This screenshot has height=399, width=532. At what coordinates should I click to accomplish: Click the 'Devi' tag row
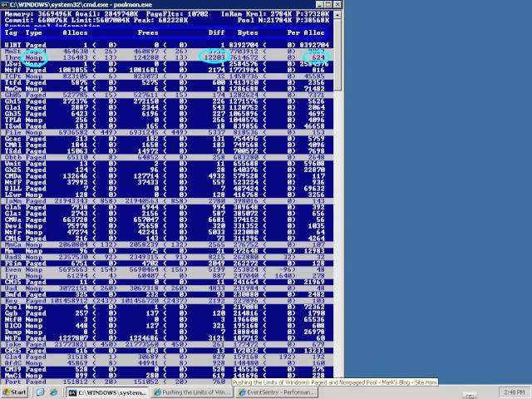click(166, 226)
